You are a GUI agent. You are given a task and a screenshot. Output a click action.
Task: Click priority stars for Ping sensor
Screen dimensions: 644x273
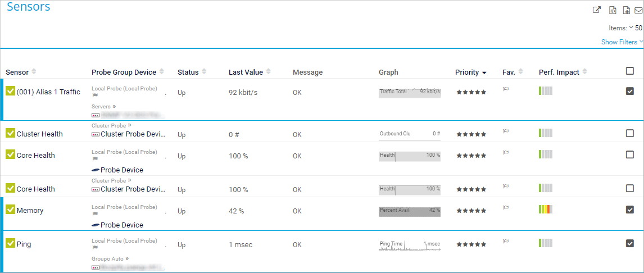pyautogui.click(x=471, y=245)
